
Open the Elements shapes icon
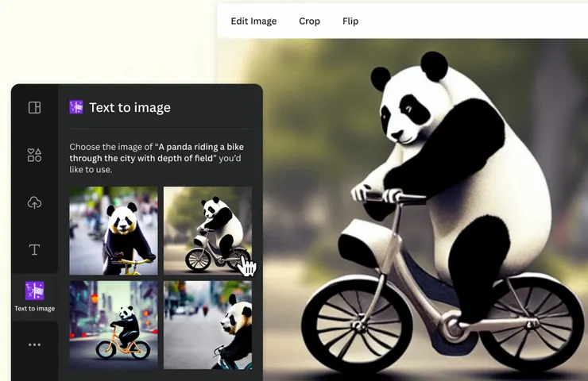tap(34, 155)
